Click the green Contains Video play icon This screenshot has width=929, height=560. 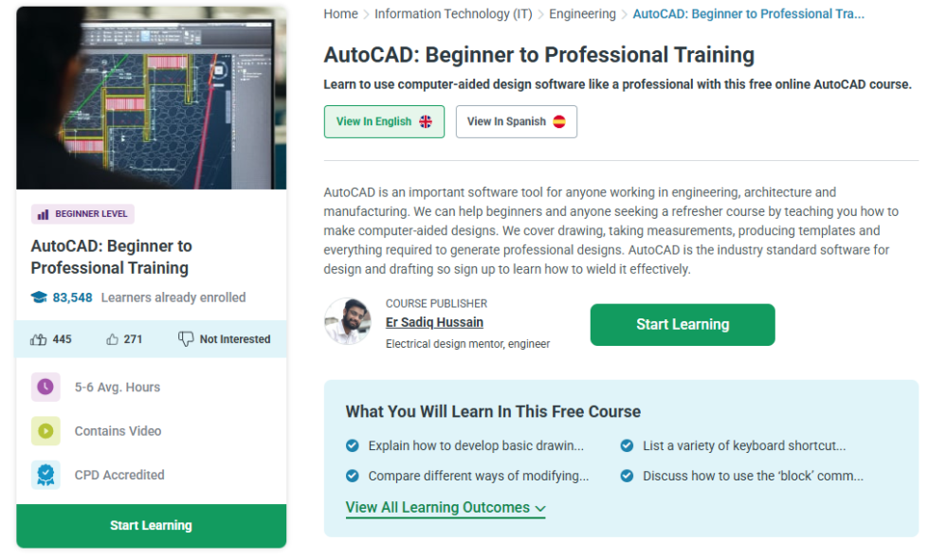(46, 431)
